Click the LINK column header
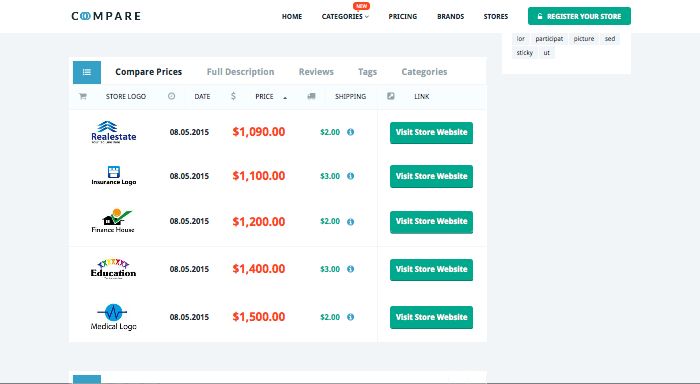This screenshot has height=384, width=700. [421, 96]
